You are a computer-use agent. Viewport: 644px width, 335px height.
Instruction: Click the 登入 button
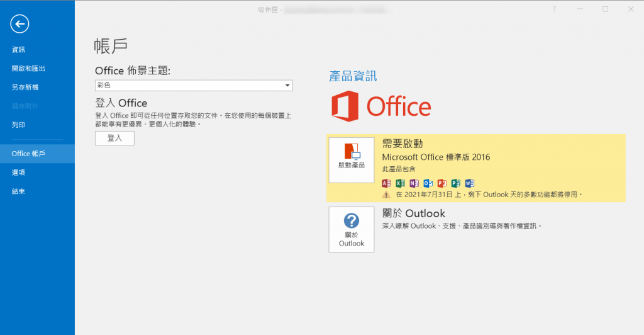(x=114, y=138)
